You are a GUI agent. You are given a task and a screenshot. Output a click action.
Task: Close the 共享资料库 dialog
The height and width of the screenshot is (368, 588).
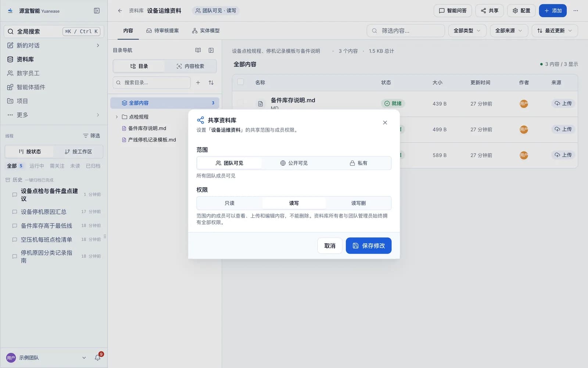pyautogui.click(x=385, y=123)
